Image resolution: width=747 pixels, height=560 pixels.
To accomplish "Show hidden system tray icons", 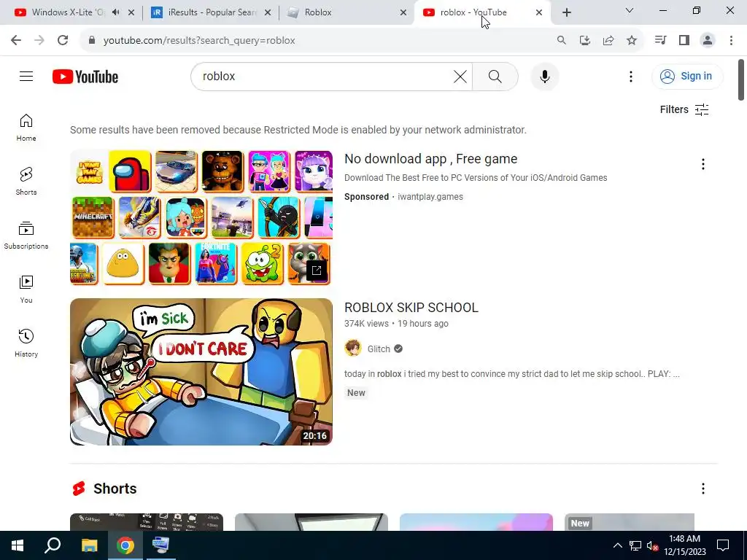I will click(617, 545).
